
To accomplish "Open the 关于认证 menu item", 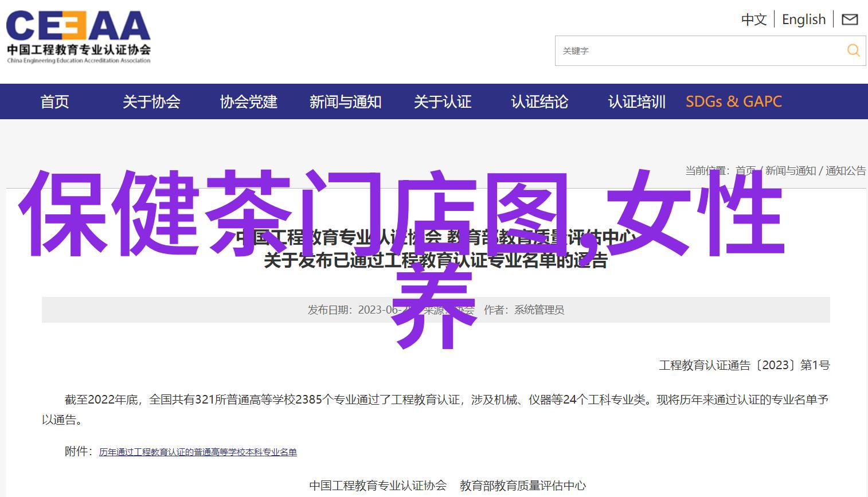I will pos(442,101).
